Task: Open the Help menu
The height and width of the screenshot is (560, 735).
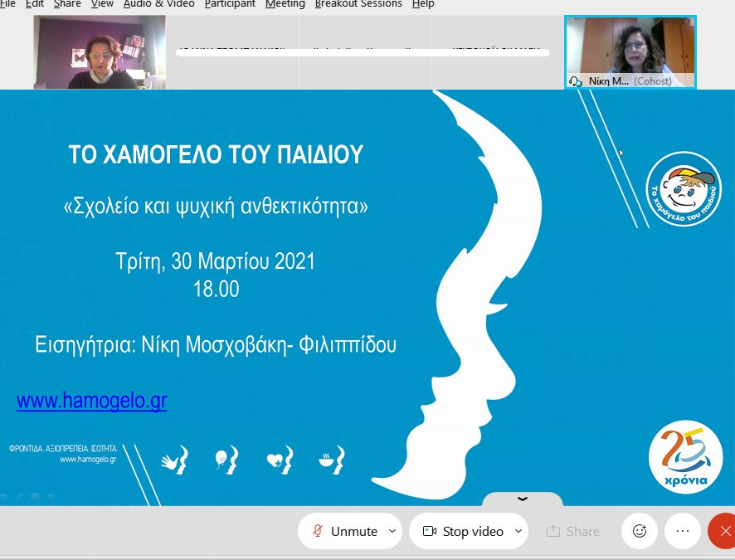Action: [423, 4]
